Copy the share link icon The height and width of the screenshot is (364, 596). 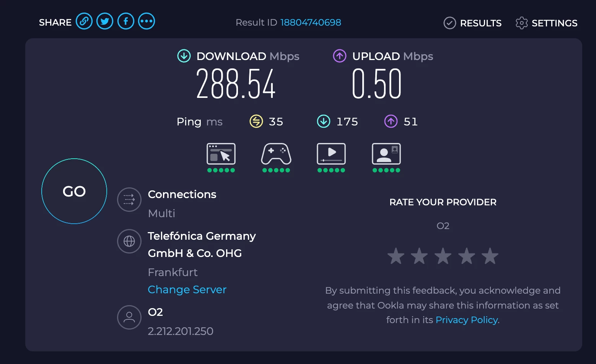(84, 21)
